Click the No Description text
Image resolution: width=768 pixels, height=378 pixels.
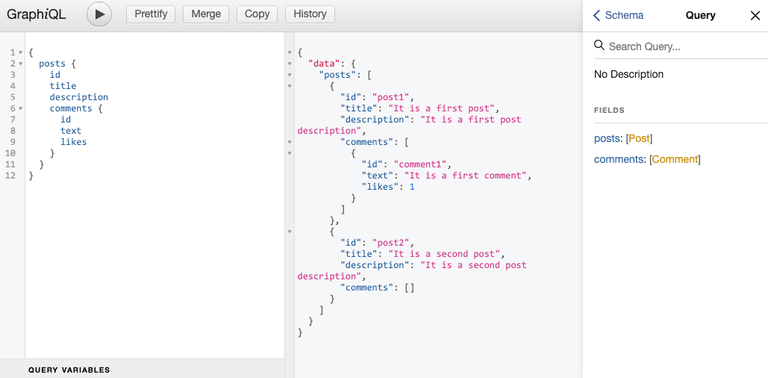tap(629, 74)
